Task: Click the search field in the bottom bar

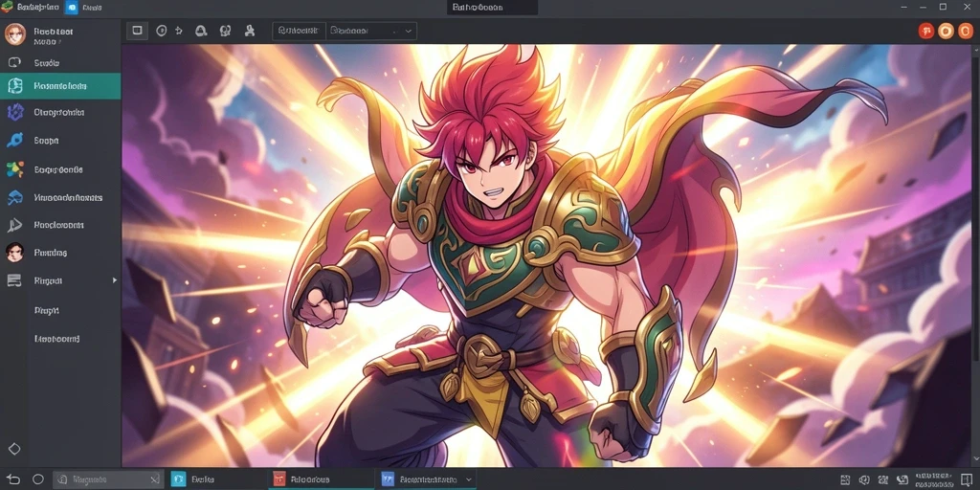Action: click(x=108, y=479)
